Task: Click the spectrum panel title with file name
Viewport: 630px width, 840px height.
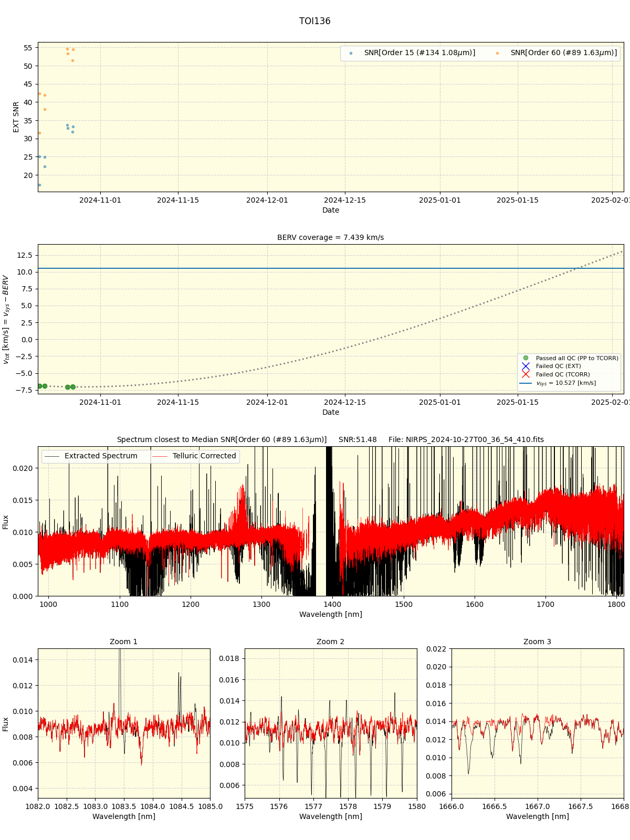Action: (330, 439)
